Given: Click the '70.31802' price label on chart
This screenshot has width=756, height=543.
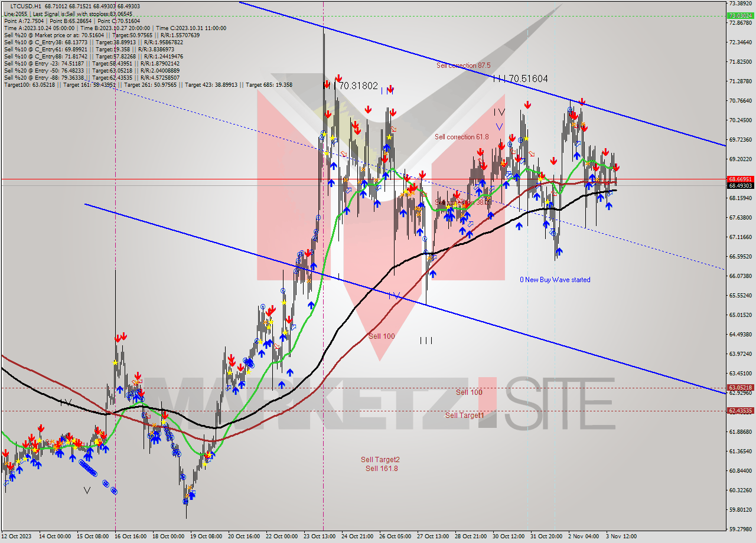Looking at the screenshot, I should tap(359, 86).
